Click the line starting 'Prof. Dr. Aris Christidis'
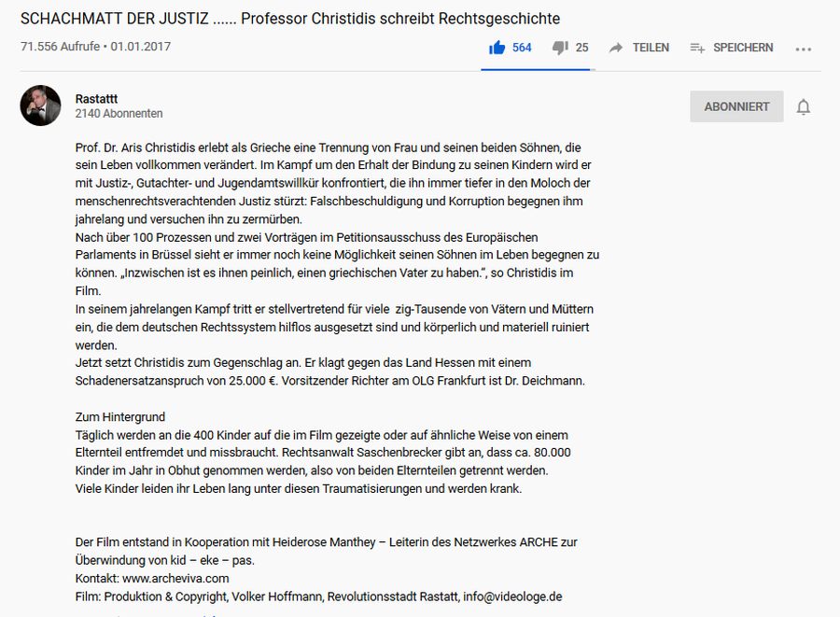Image resolution: width=840 pixels, height=617 pixels. tap(328, 147)
